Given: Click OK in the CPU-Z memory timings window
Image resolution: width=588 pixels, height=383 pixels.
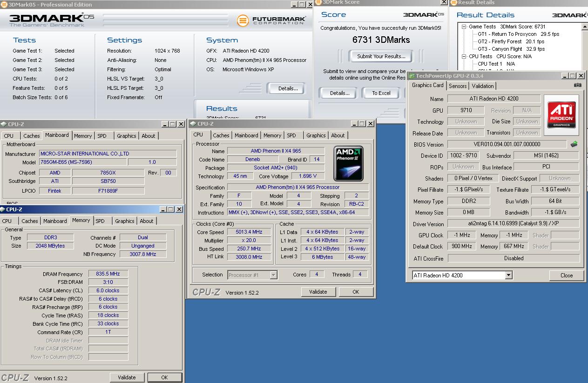Looking at the screenshot, I should 164,377.
